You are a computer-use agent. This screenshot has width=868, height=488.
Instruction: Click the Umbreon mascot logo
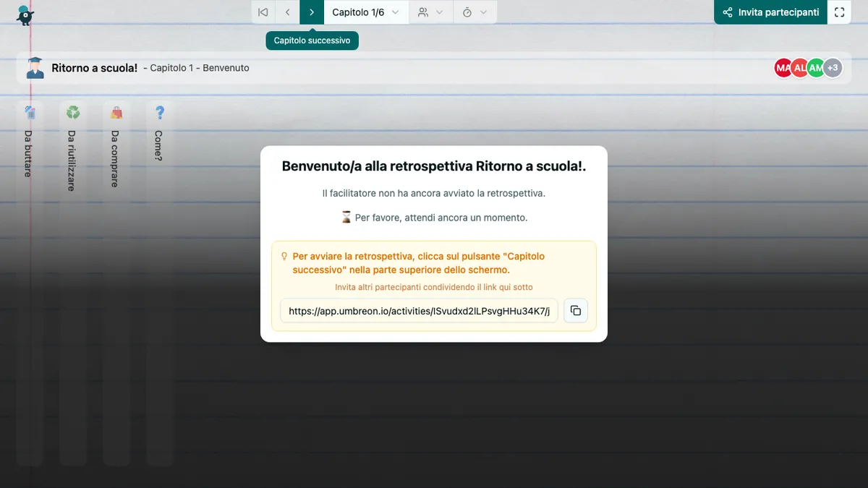point(25,14)
